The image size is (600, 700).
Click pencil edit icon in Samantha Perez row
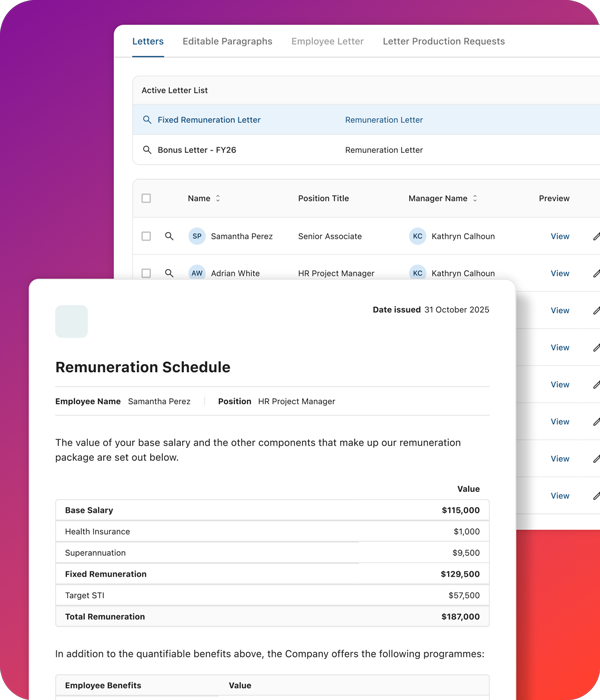(x=596, y=237)
